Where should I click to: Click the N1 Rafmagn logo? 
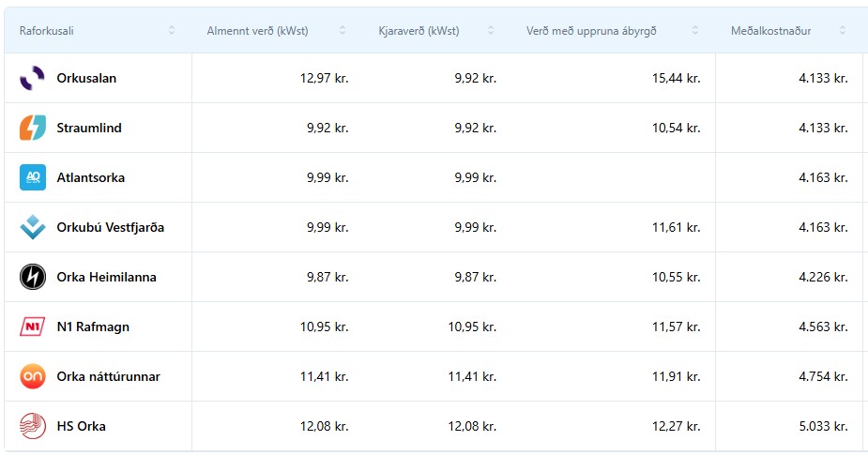[x=32, y=327]
